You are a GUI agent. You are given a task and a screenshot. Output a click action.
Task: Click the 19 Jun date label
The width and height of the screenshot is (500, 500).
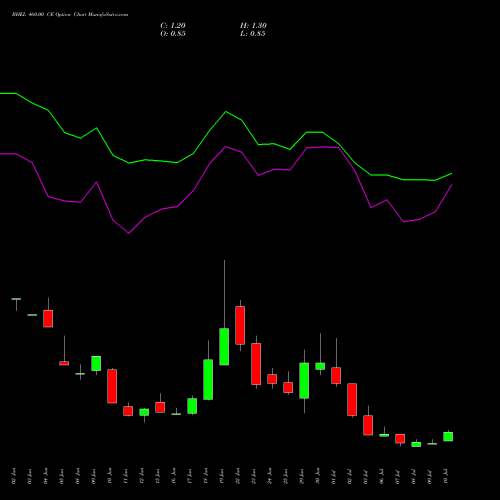(x=222, y=476)
